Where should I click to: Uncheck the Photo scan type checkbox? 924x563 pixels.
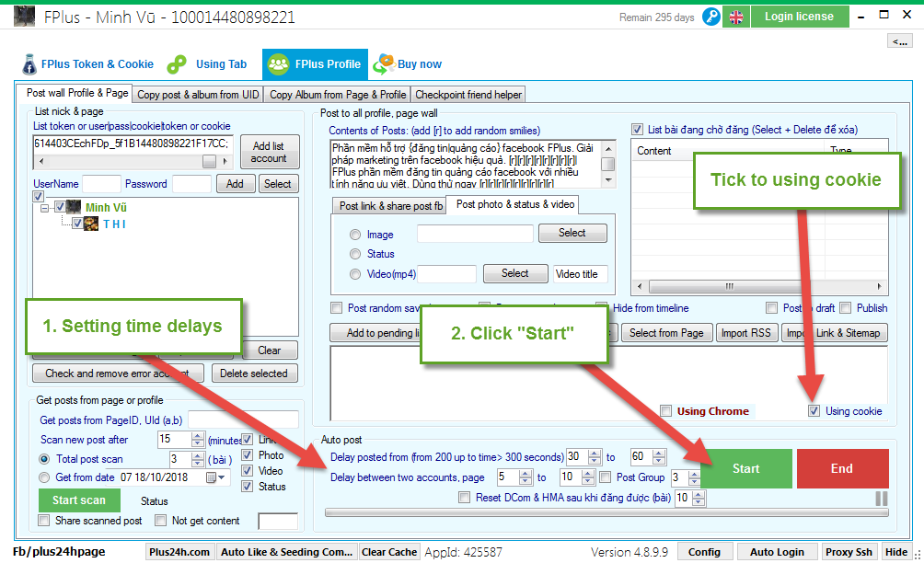[x=248, y=454]
